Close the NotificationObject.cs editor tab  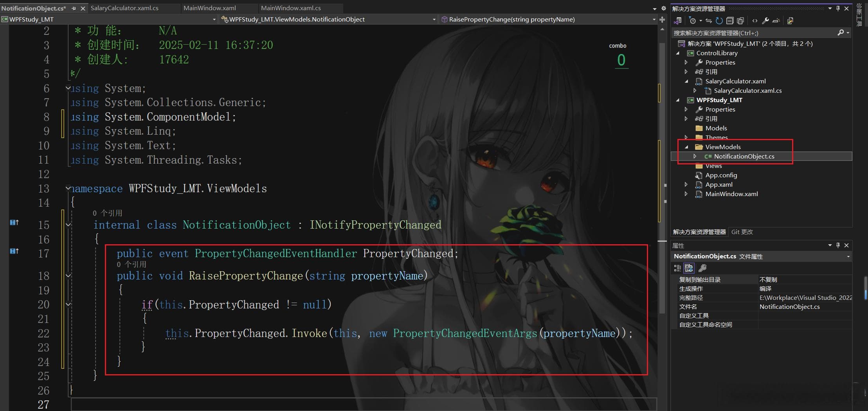tap(83, 8)
